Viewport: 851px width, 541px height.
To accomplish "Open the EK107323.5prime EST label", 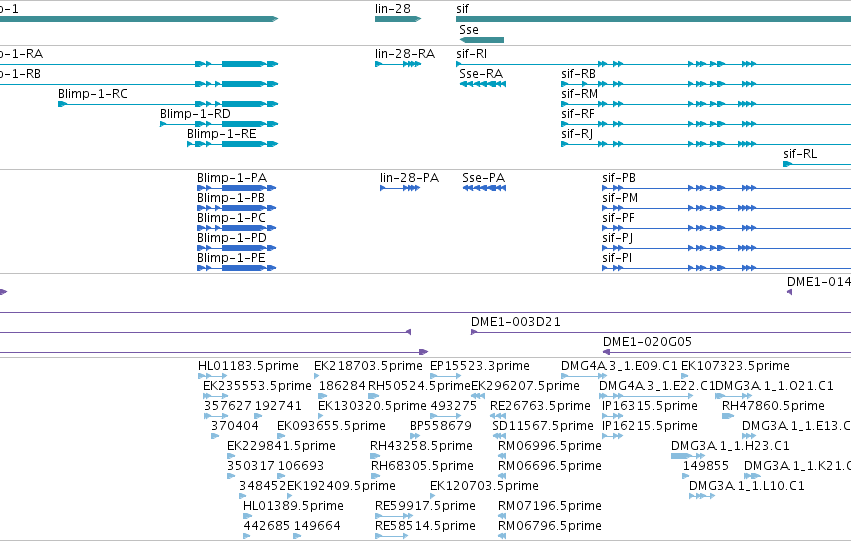I will coord(735,366).
